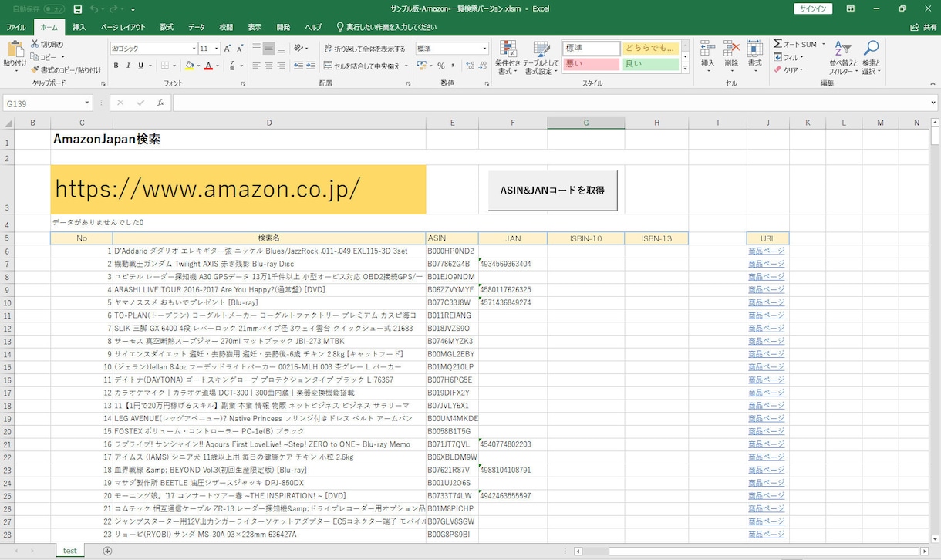The height and width of the screenshot is (560, 941).
Task: Click the Save floppy disk icon
Action: coord(77,9)
